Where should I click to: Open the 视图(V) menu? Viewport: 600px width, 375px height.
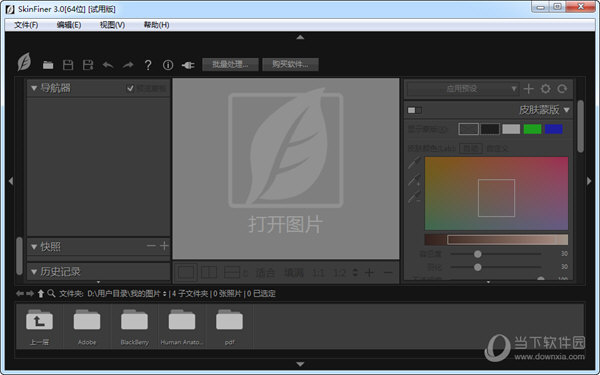pos(112,25)
